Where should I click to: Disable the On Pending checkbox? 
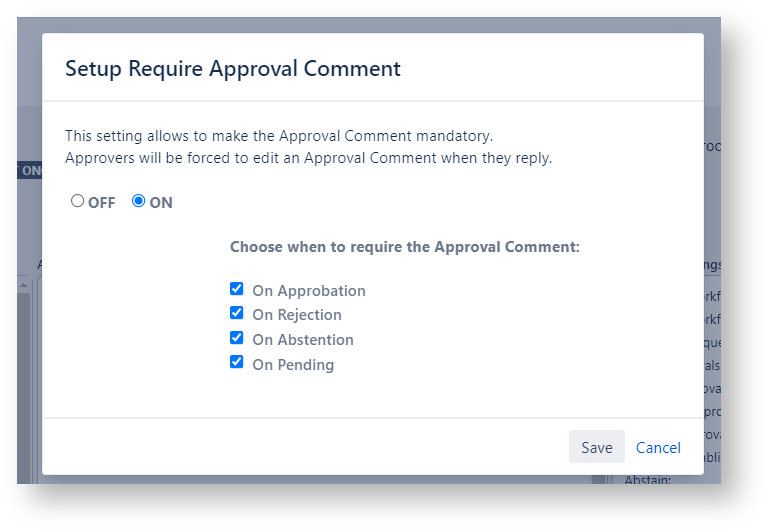coord(237,362)
